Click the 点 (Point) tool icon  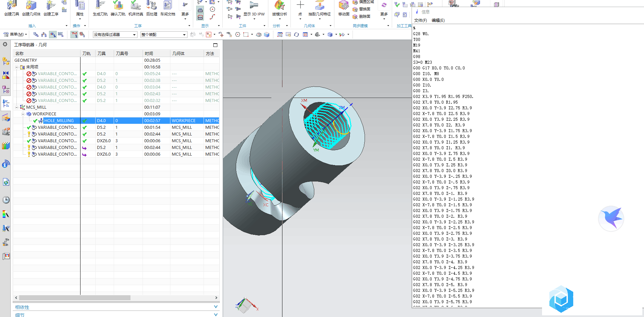coord(300,5)
